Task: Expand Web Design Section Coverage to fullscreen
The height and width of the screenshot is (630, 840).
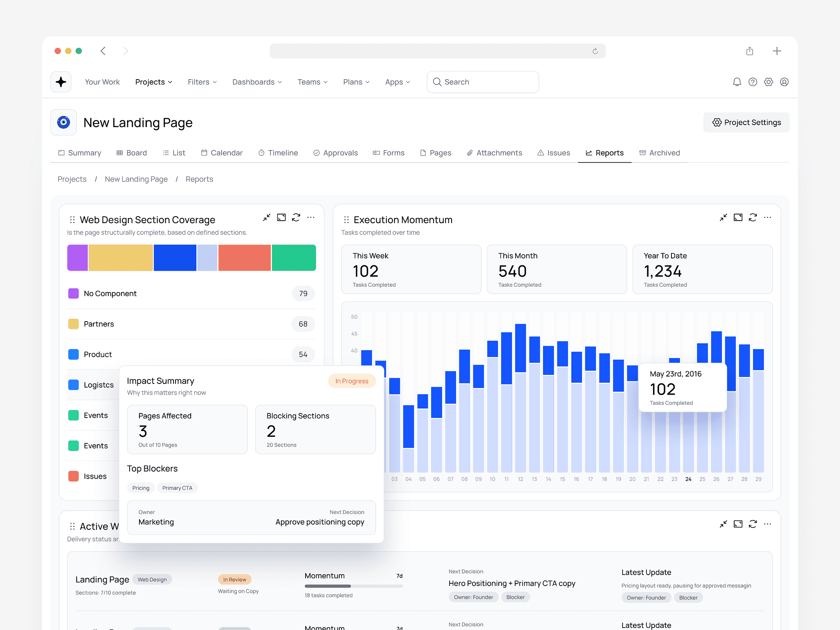Action: point(281,217)
